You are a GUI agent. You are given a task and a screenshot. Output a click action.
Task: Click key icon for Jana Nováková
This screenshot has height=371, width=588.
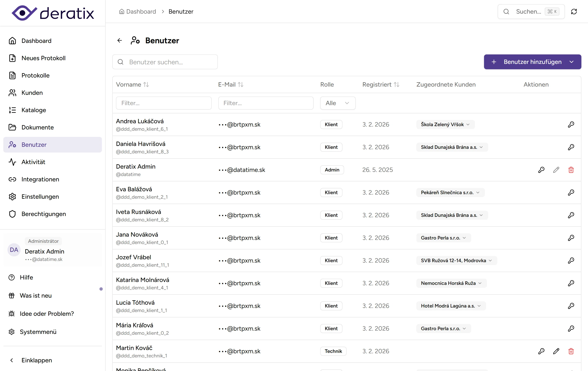click(x=571, y=238)
